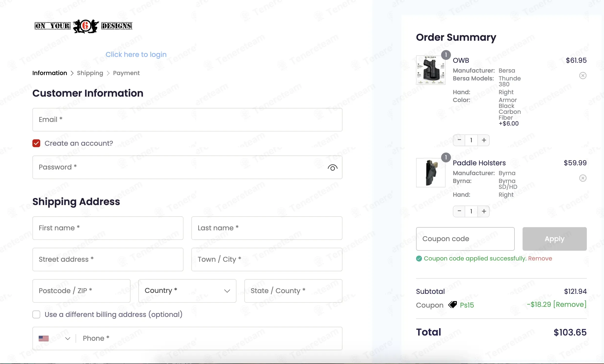Click the $121.94 subtotal amount
The image size is (604, 364).
[x=575, y=291]
